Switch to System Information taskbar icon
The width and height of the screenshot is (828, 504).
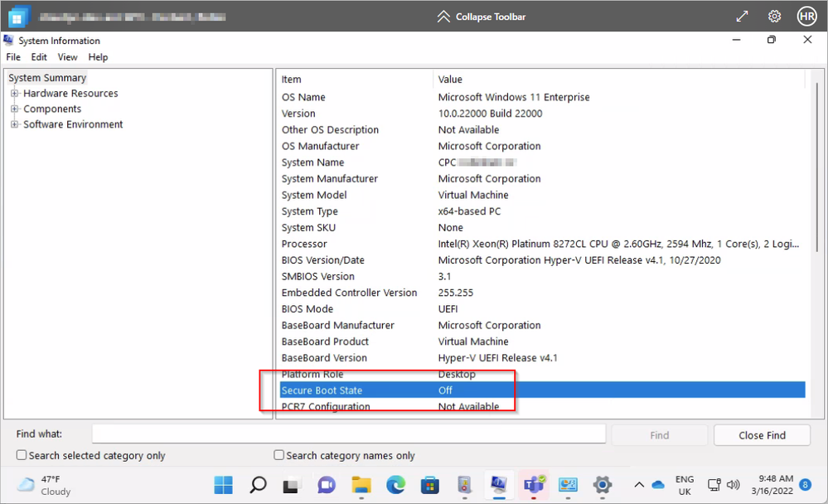click(498, 484)
